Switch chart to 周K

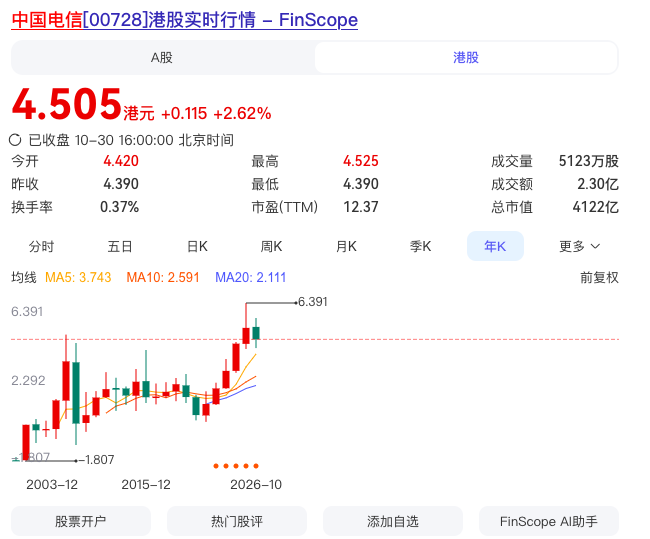click(271, 246)
